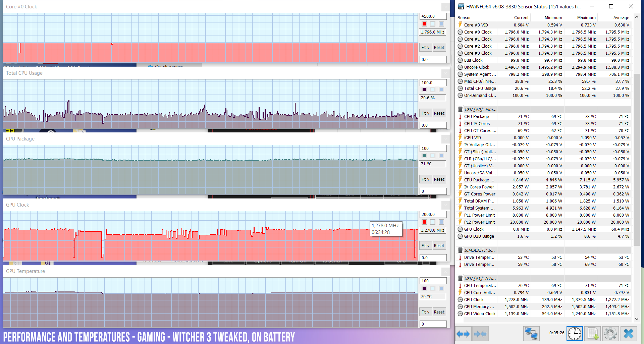Click the S.M.A.R.T. section chip icon
This screenshot has width=644, height=344.
point(460,250)
